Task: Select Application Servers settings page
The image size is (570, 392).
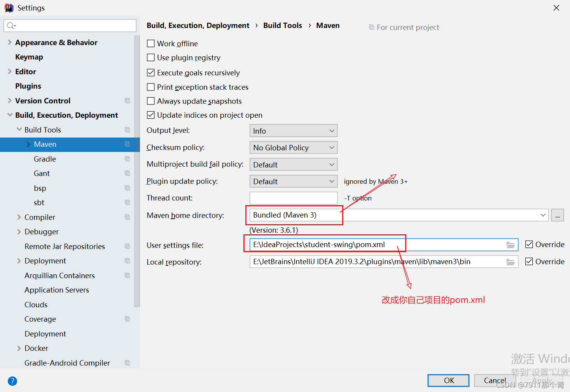Action: point(57,290)
